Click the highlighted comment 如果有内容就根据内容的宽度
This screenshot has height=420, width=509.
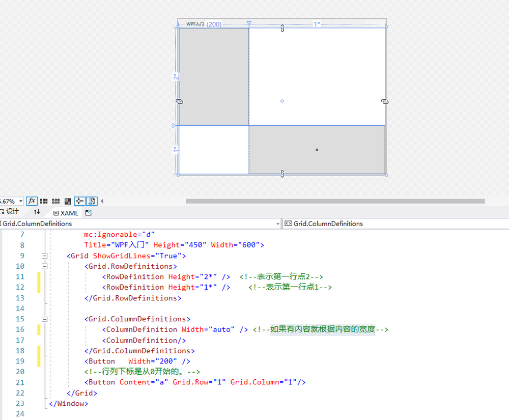point(323,329)
